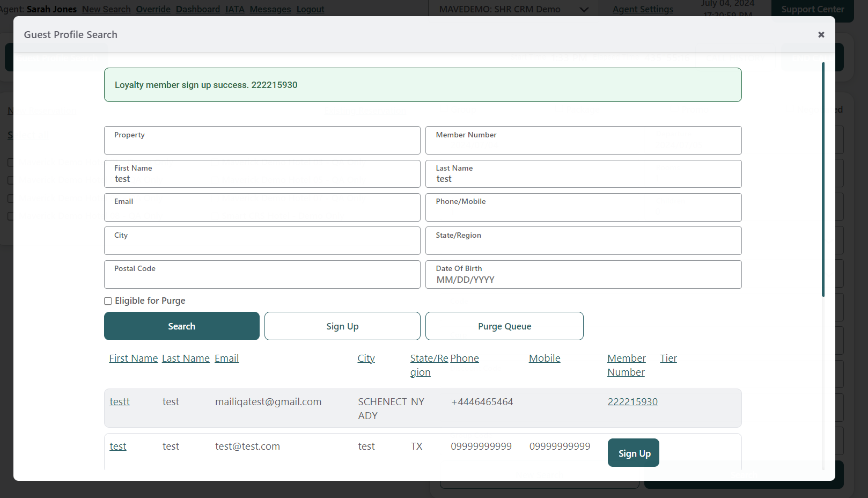
Task: Focus the Property input field
Action: (x=262, y=141)
